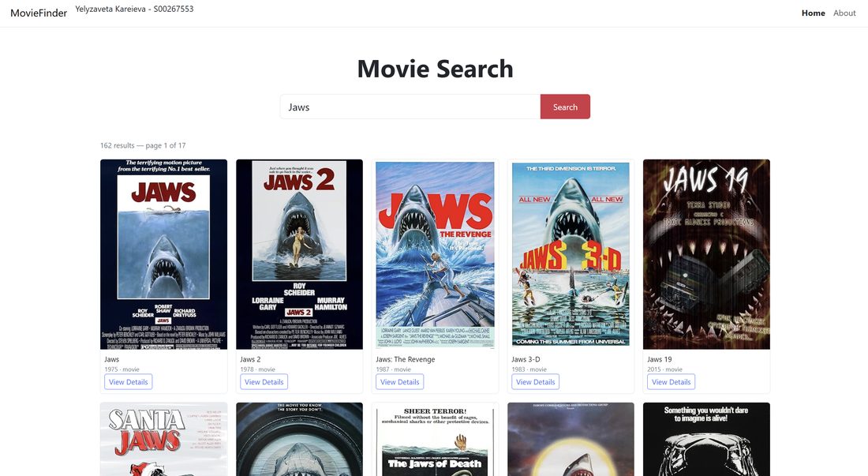View Details for Jaws 1975
The height and width of the screenshot is (476, 868).
[x=129, y=382]
